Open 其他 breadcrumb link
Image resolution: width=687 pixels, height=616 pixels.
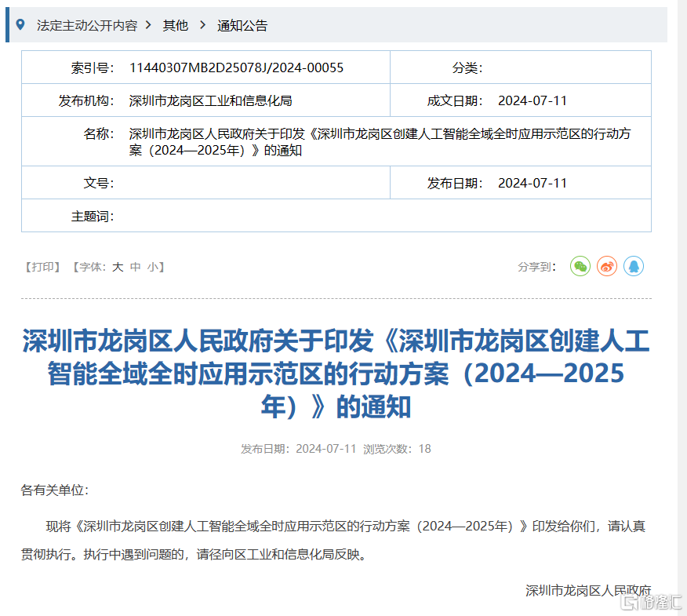175,25
